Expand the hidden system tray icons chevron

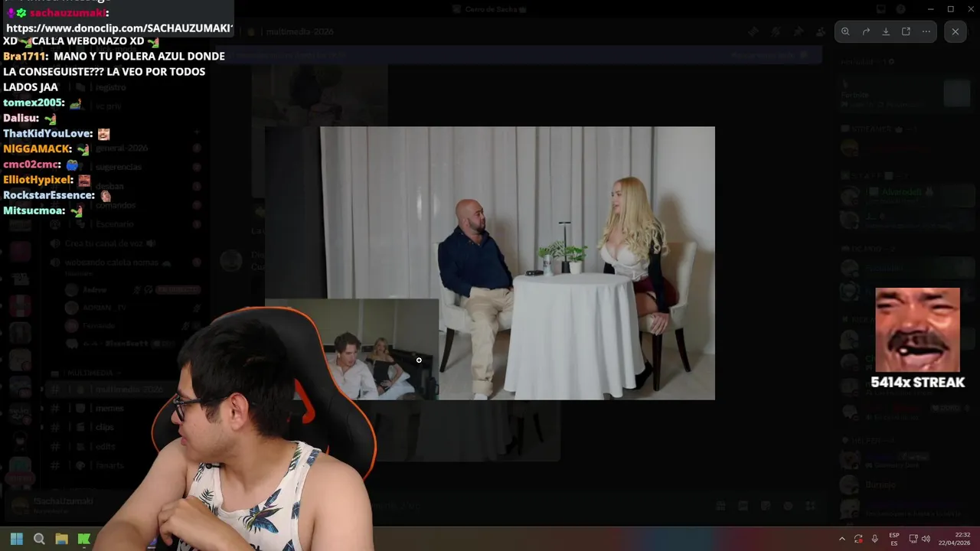click(842, 539)
